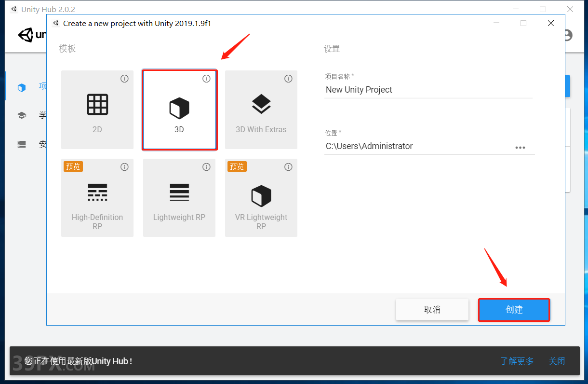This screenshot has height=384, width=588.
Task: Show info for High-Definition RP template
Action: 124,167
